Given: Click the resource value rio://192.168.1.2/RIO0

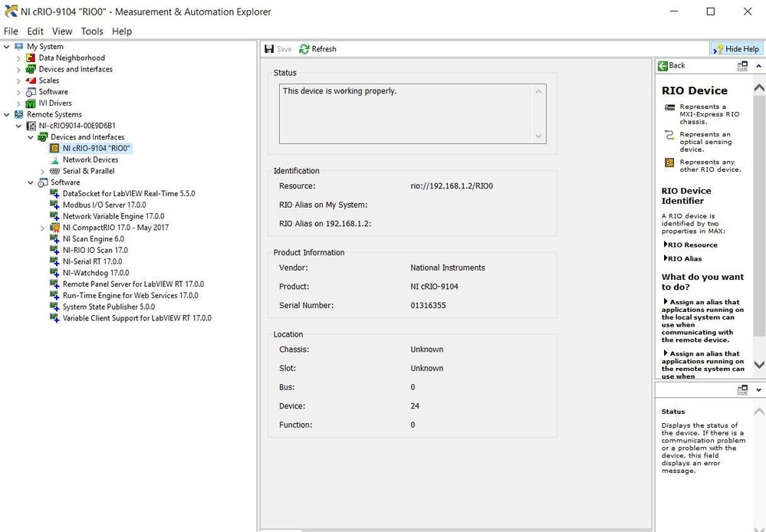Looking at the screenshot, I should point(452,186).
